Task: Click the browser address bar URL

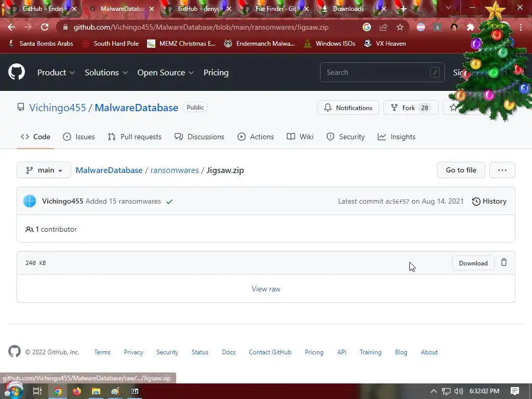Action: [x=201, y=27]
